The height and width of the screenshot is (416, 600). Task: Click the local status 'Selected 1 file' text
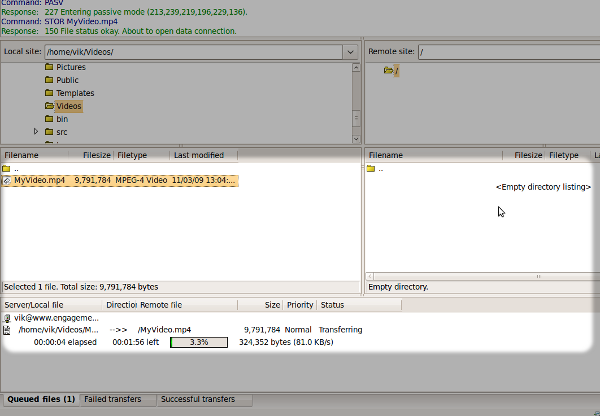click(81, 287)
